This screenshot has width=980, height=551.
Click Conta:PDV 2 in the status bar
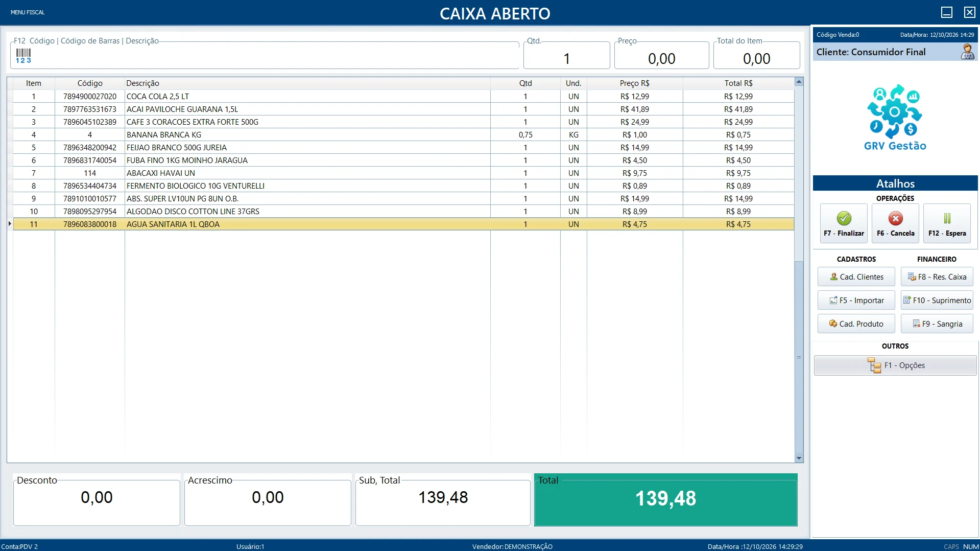[19, 546]
